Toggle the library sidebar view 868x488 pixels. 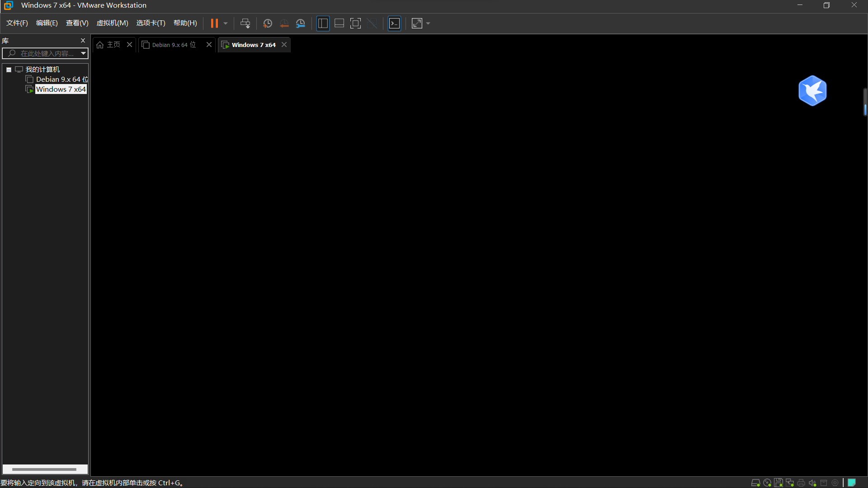click(x=323, y=23)
